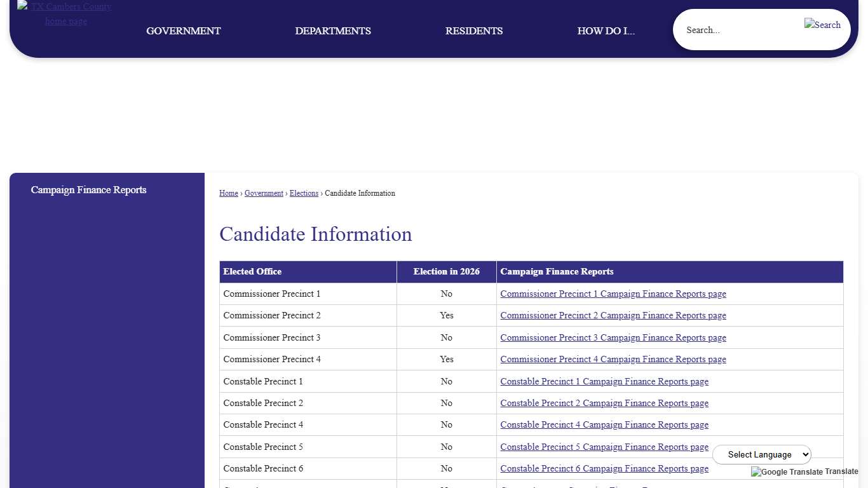The width and height of the screenshot is (868, 488).
Task: Click the Home breadcrumb link
Action: pos(228,193)
